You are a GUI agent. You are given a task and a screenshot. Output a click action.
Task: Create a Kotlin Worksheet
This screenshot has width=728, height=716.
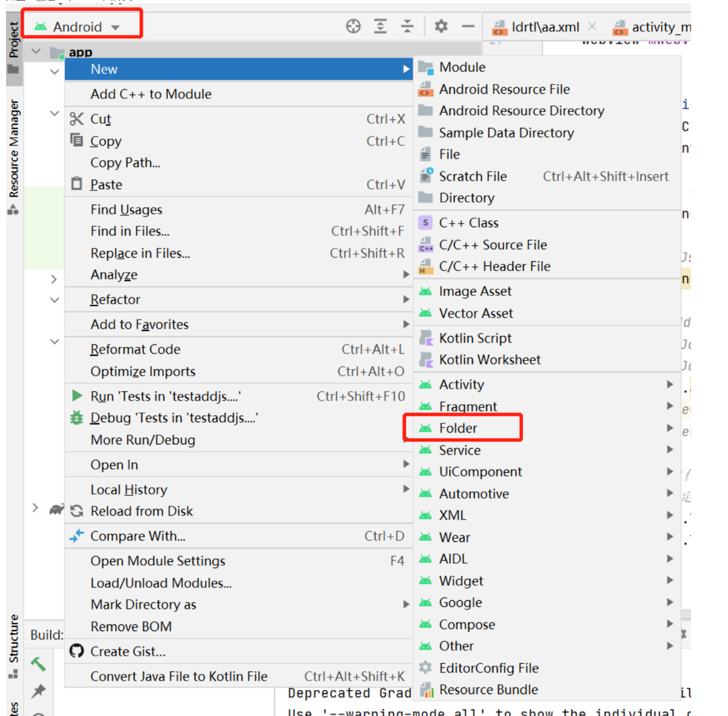point(547,360)
